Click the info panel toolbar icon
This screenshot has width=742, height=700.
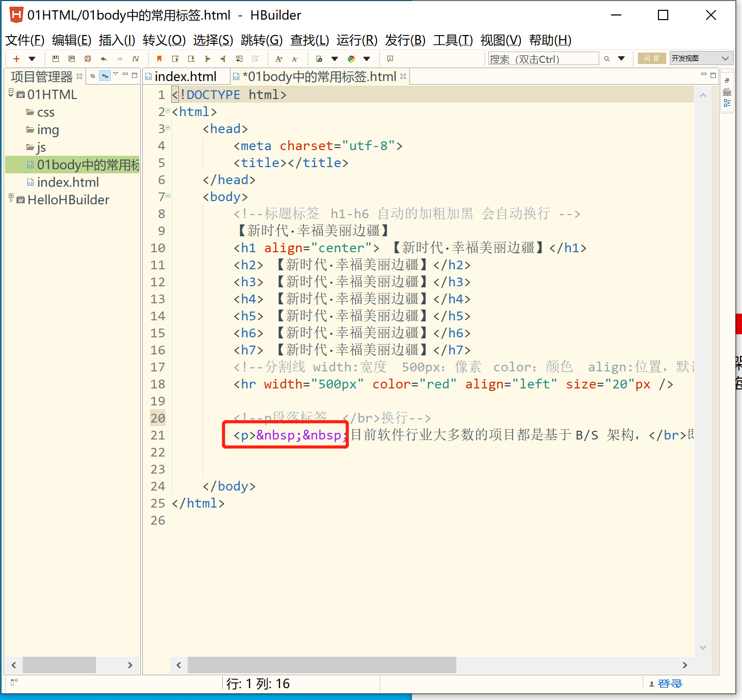pos(390,59)
